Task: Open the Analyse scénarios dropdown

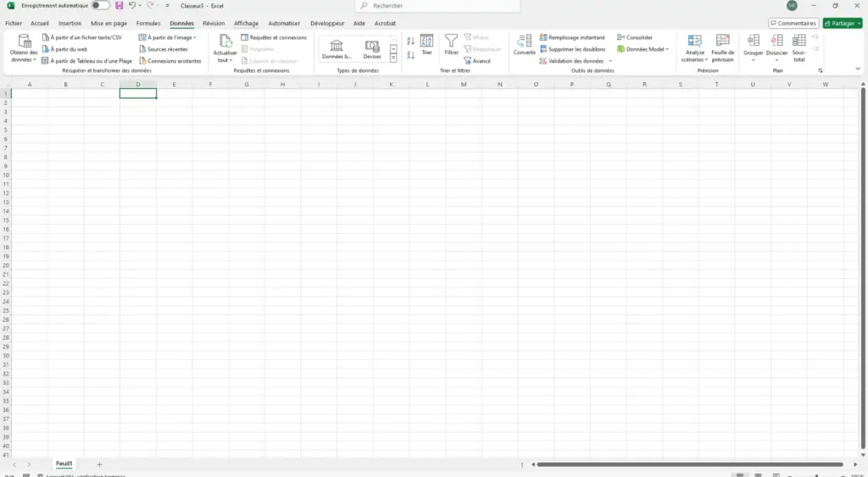Action: coord(695,48)
